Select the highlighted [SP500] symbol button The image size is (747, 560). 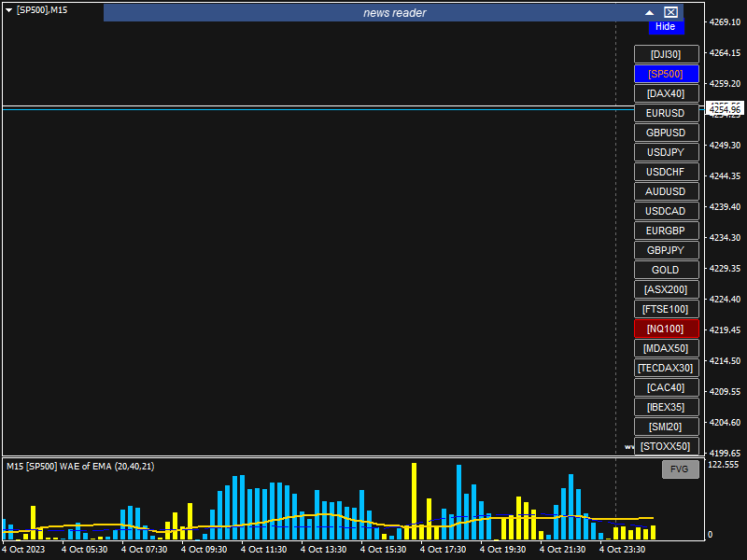tap(666, 74)
